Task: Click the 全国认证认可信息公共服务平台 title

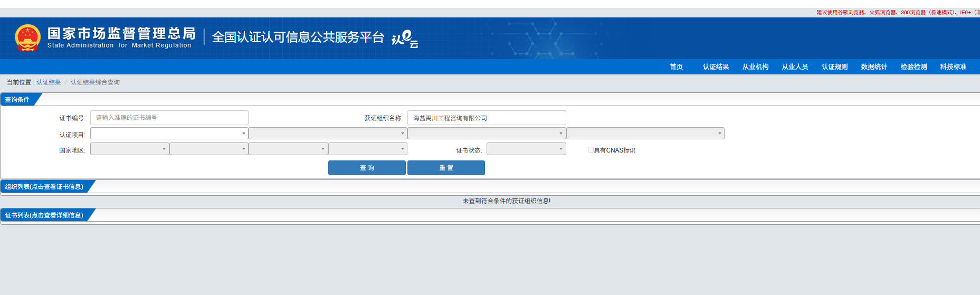Action: pyautogui.click(x=298, y=37)
